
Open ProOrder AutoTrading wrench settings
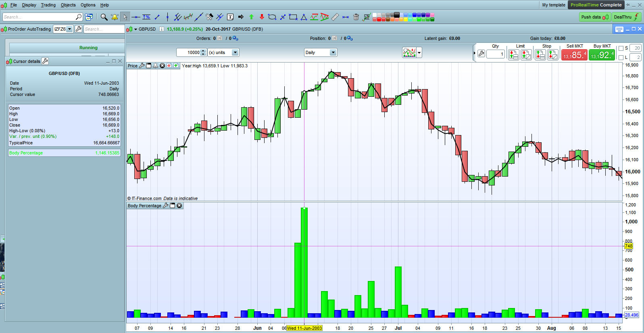point(79,29)
